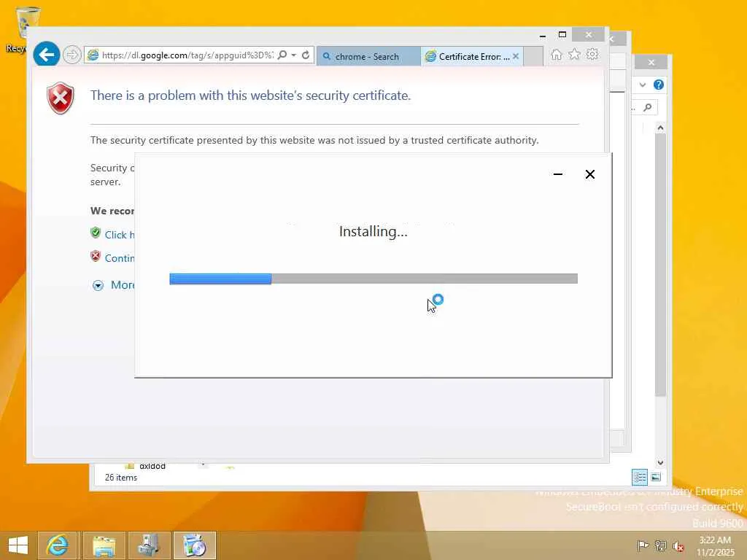The image size is (747, 560).
Task: Switch to the 'chrome - Search' tab
Action: [x=368, y=57]
